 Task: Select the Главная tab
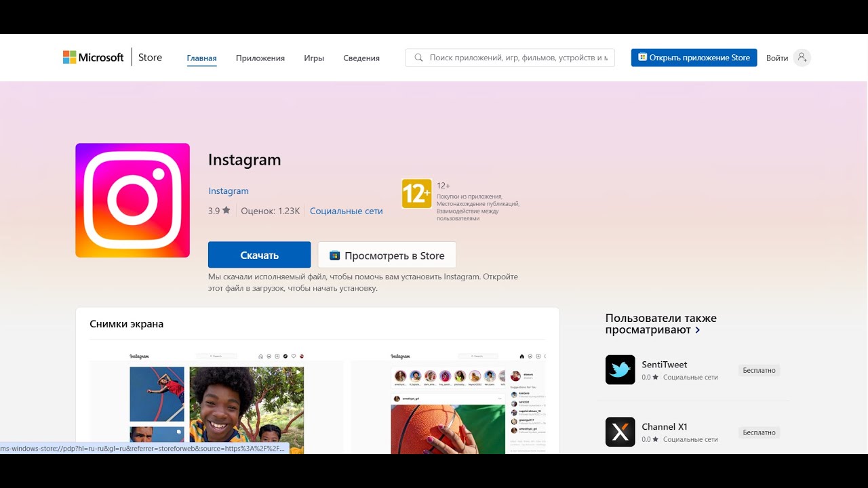click(x=201, y=58)
